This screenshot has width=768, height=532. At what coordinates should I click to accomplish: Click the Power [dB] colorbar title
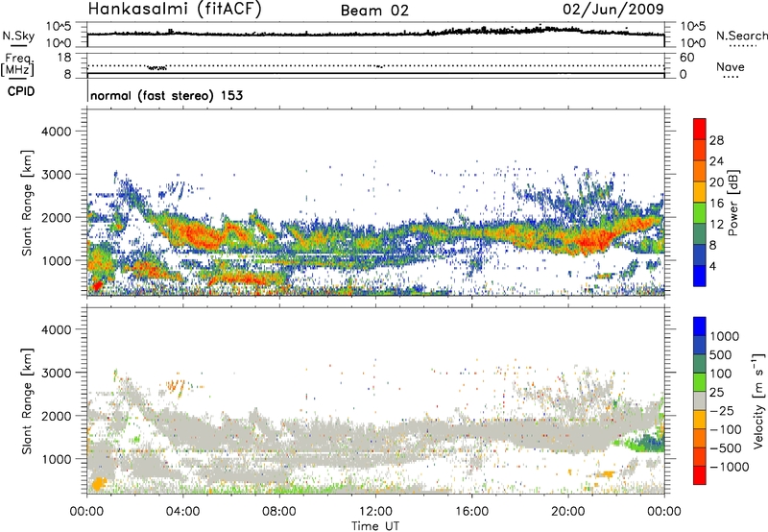[732, 204]
